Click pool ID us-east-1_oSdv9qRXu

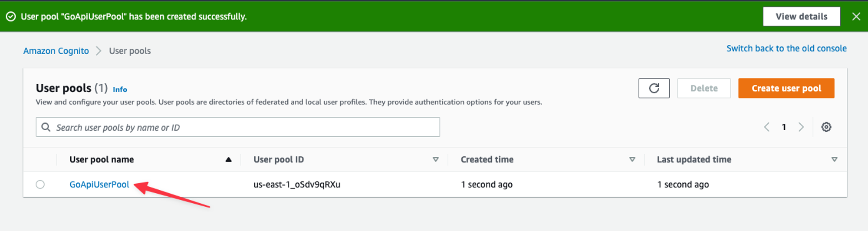point(297,185)
